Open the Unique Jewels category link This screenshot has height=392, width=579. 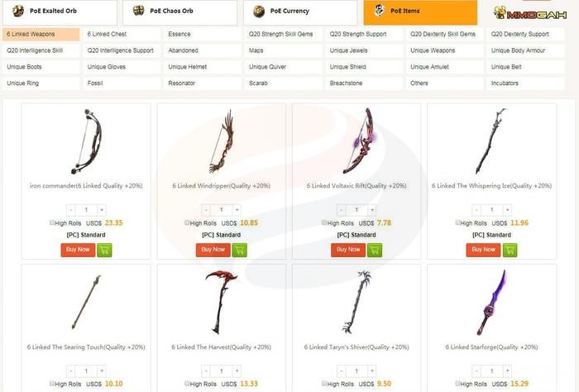[x=364, y=50]
